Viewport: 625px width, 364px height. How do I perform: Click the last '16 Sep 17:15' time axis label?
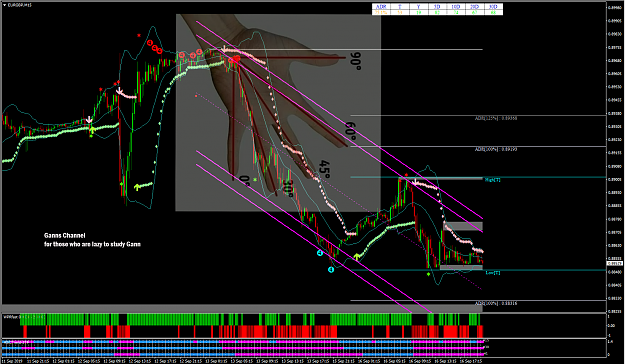471,361
